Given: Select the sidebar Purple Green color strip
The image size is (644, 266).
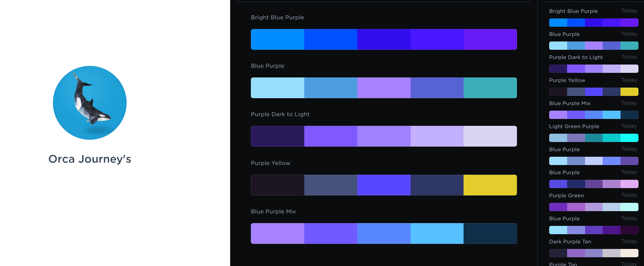Looking at the screenshot, I should point(594,207).
